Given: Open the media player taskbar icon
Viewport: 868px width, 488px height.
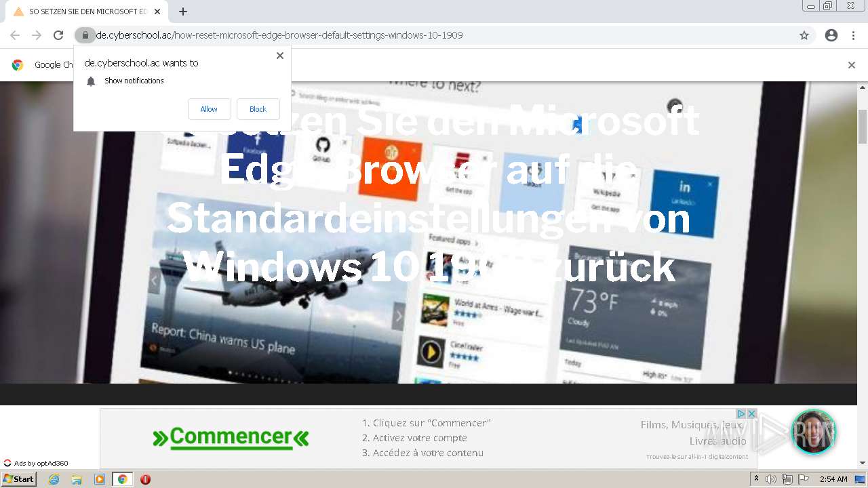Looking at the screenshot, I should click(100, 479).
